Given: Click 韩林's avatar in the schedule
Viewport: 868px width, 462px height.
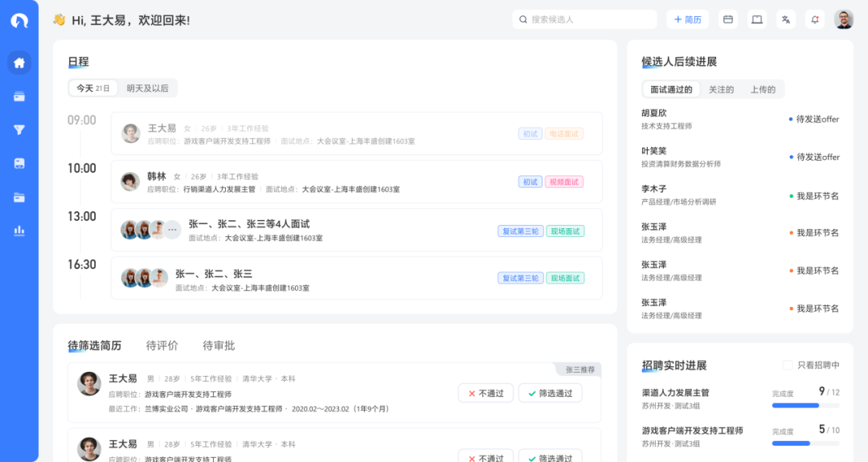Looking at the screenshot, I should 130,182.
